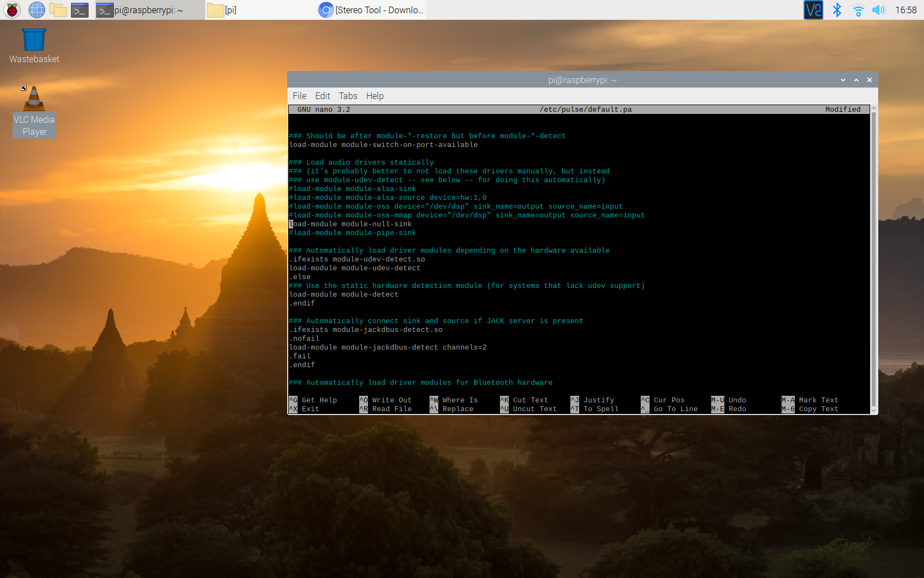
Task: Switch to the [pi] file manager task
Action: [260, 10]
